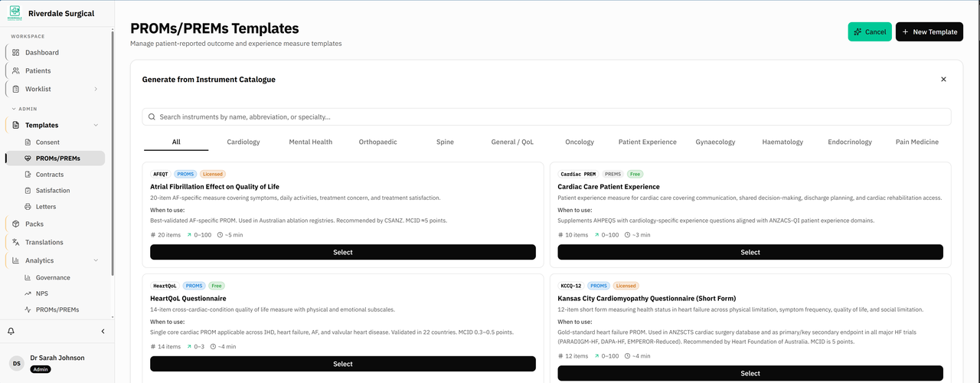Image resolution: width=980 pixels, height=383 pixels.
Task: Switch to the Endocrinology tab
Action: (850, 142)
